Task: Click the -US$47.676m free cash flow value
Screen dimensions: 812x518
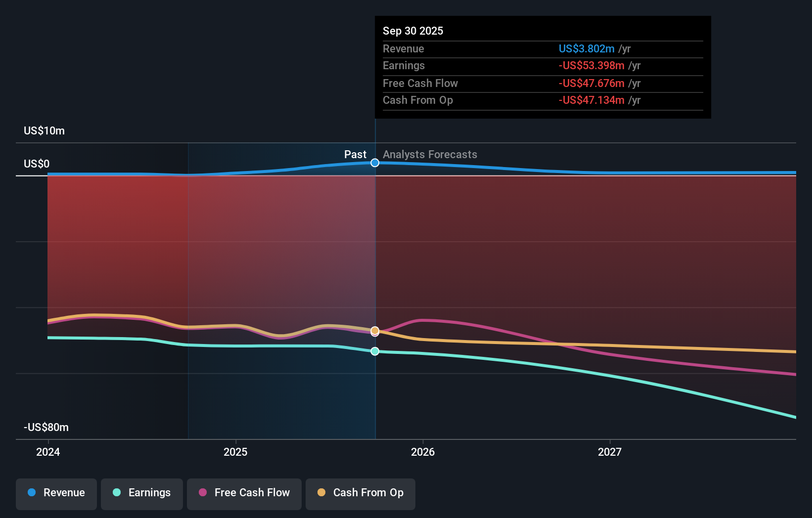Action: [591, 83]
